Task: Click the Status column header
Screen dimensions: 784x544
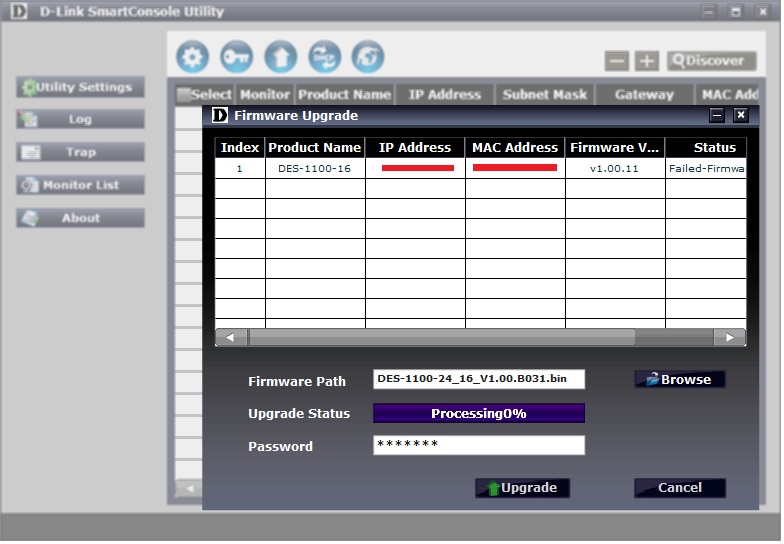Action: (x=706, y=148)
